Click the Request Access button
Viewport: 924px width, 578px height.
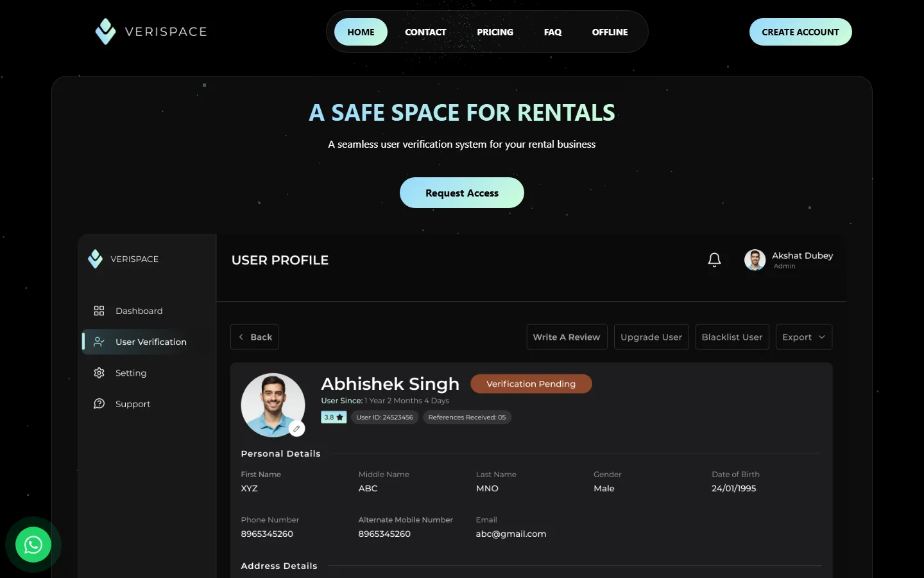tap(462, 193)
